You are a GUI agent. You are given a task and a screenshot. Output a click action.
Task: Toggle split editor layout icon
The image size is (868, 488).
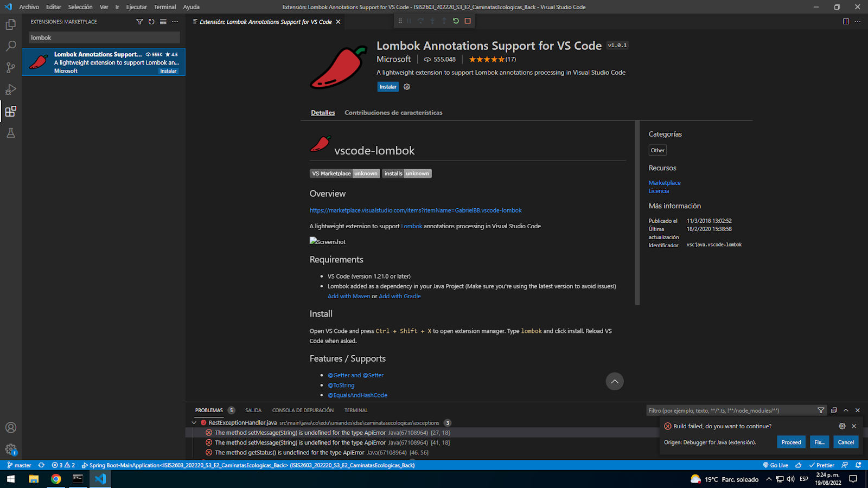tap(846, 22)
